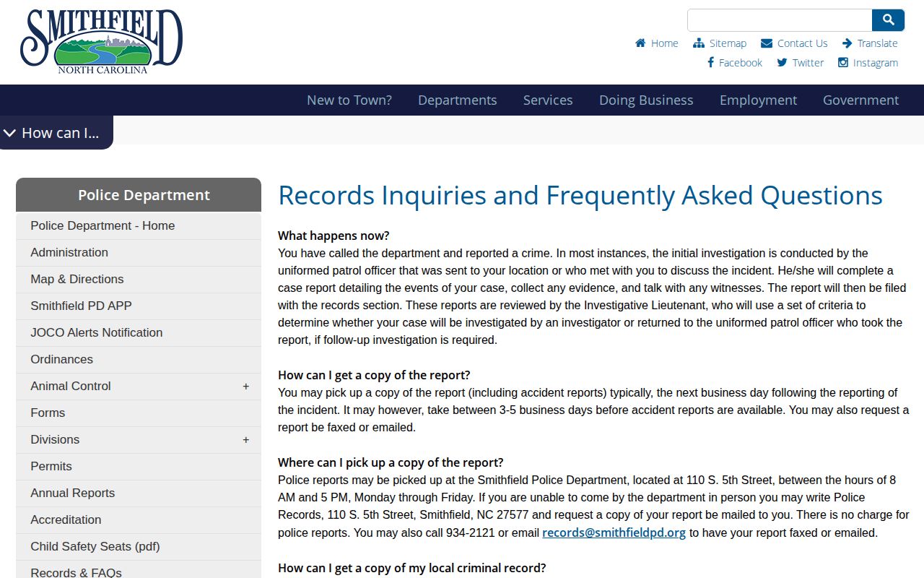Click the Home text link in header
The width and height of the screenshot is (924, 578).
(665, 43)
